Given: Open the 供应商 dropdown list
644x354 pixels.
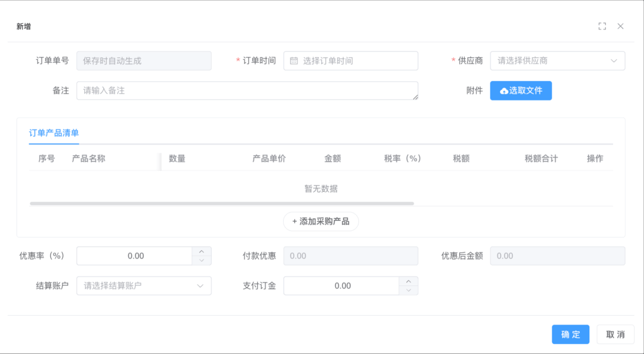Looking at the screenshot, I should pos(557,61).
